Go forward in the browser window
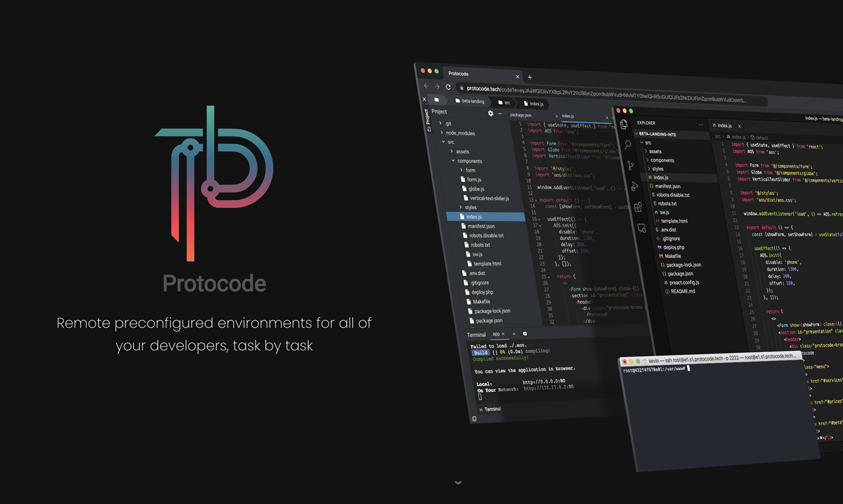 pos(437,86)
